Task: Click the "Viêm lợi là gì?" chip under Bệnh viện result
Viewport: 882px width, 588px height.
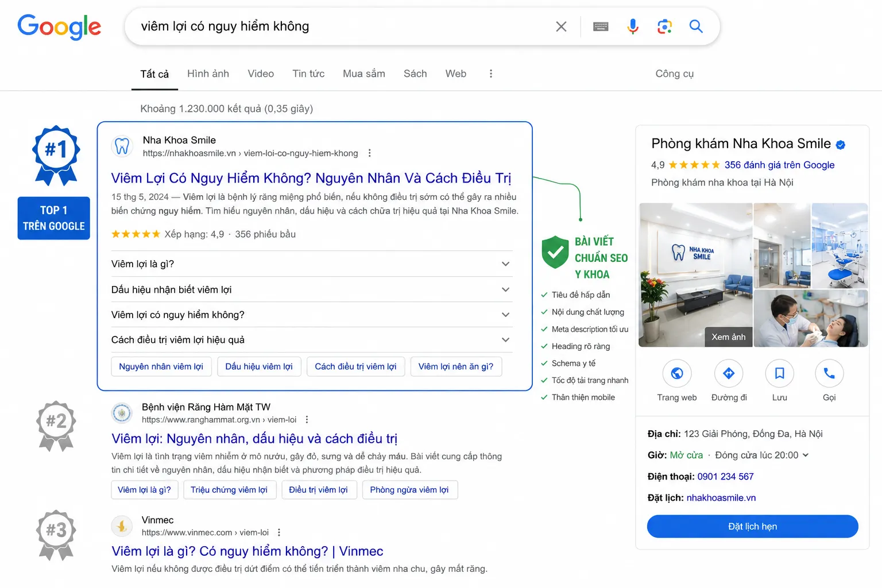Action: pos(145,490)
